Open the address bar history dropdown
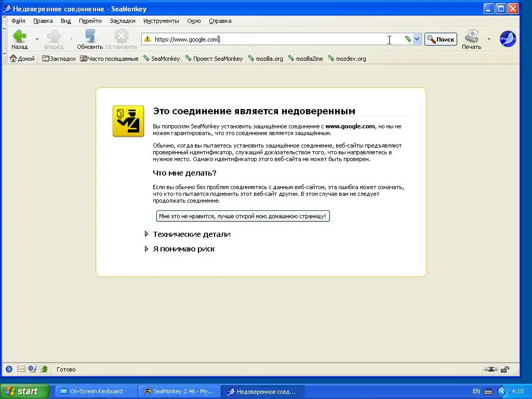Image resolution: width=532 pixels, height=399 pixels. 417,39
